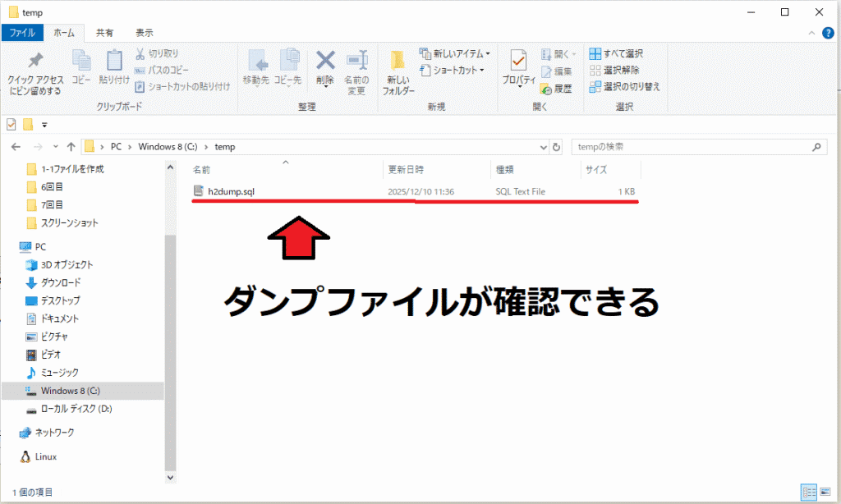Click Select All in the ribbon
This screenshot has height=504, width=841.
tap(617, 53)
